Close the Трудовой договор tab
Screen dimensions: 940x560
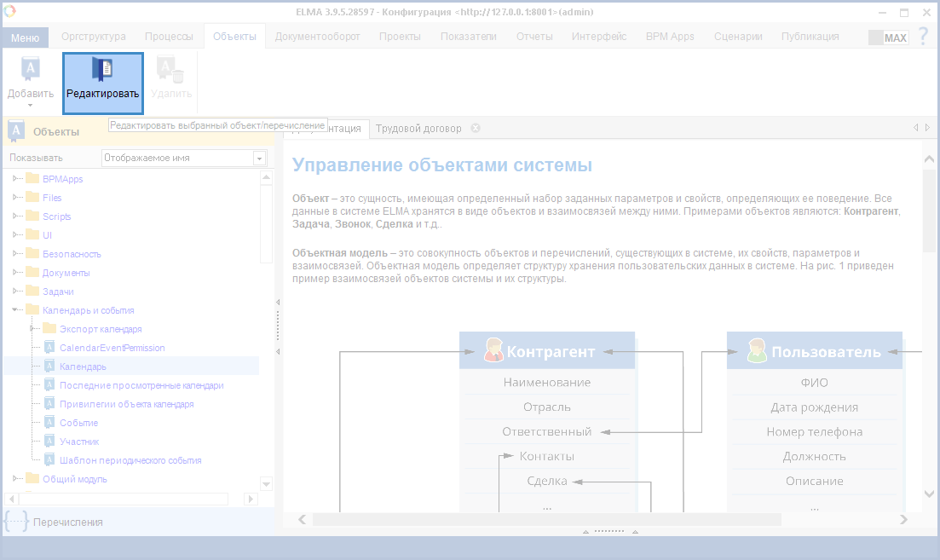tap(476, 129)
